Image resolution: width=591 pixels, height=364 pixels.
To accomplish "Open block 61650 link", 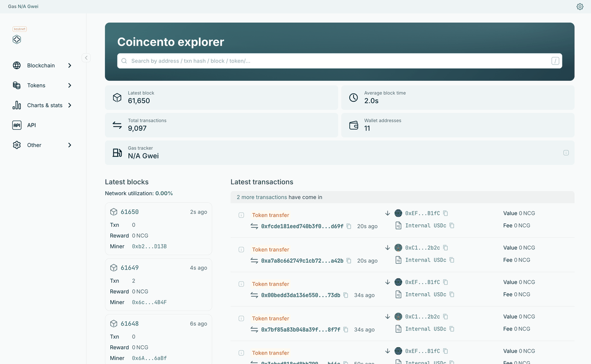I will click(x=130, y=212).
